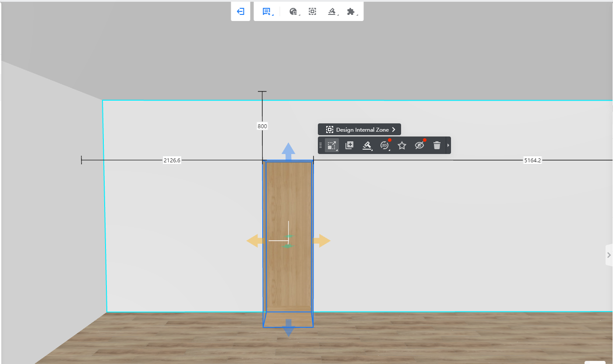Delete the cabinet using trash icon
Image resolution: width=613 pixels, height=364 pixels.
click(437, 146)
